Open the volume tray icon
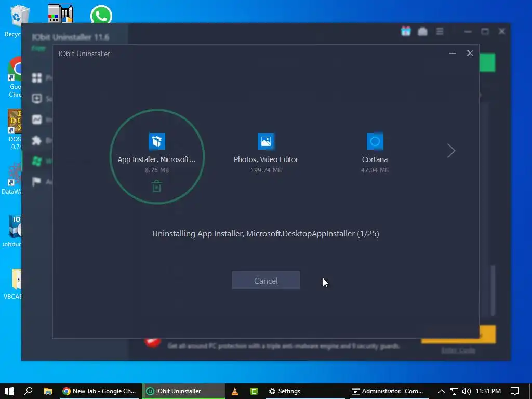Image resolution: width=532 pixels, height=399 pixels. pyautogui.click(x=467, y=391)
